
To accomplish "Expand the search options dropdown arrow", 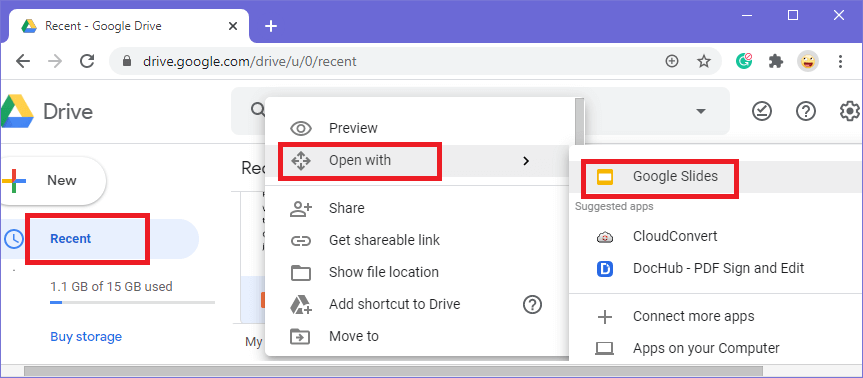I will click(701, 111).
